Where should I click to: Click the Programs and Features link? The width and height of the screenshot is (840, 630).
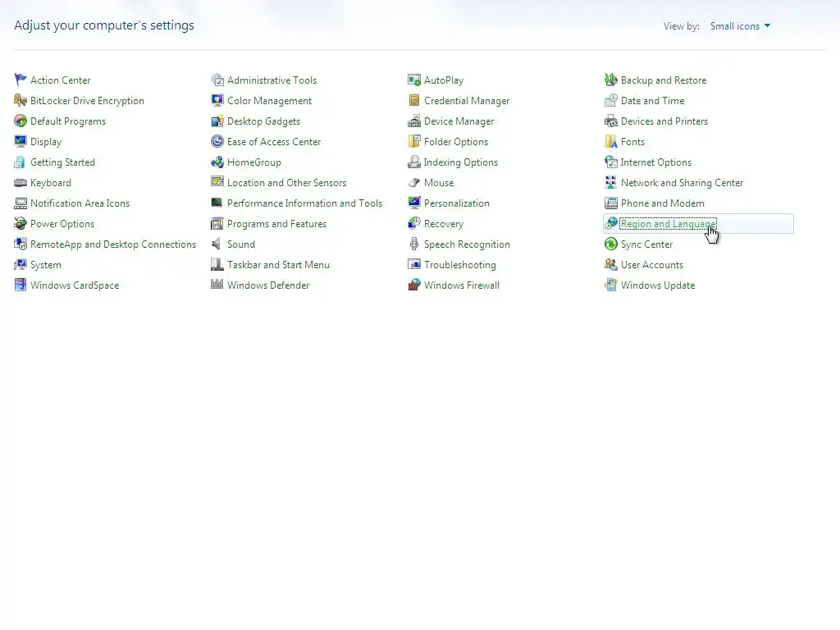click(x=276, y=224)
